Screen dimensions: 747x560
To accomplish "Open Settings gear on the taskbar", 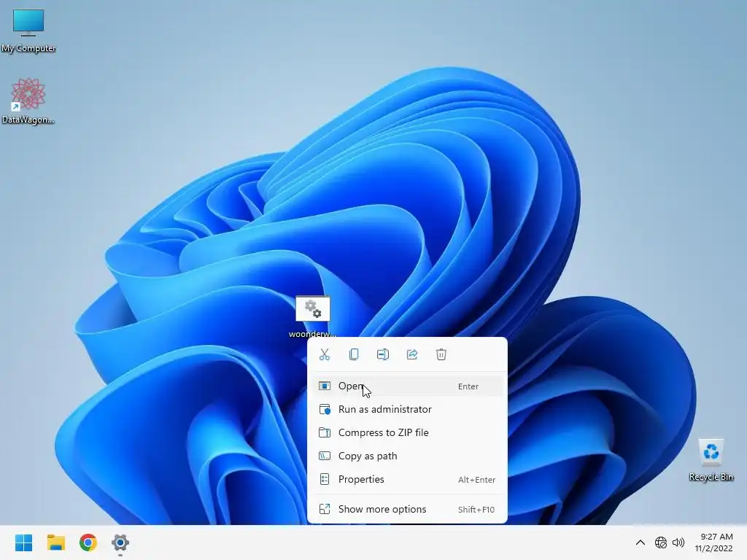I will (120, 542).
